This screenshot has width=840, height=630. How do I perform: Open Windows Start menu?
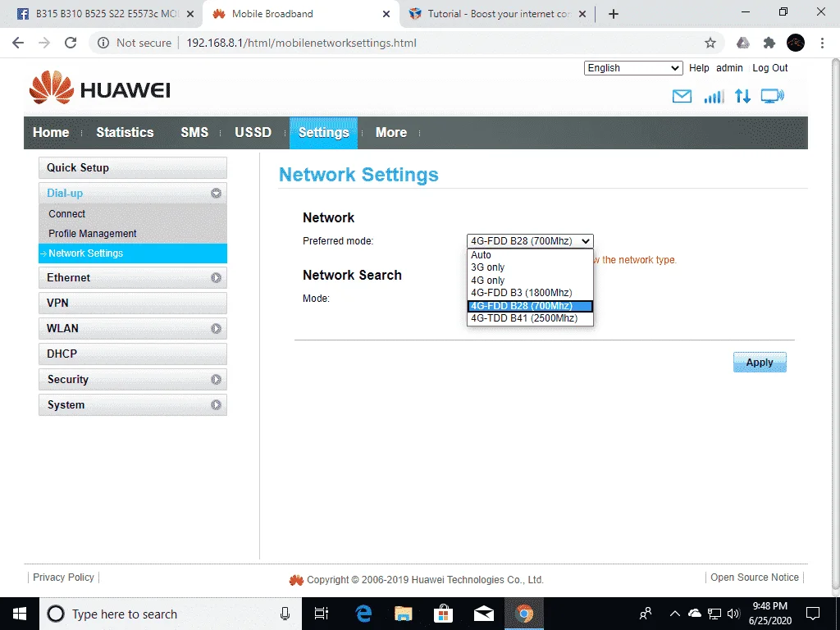tap(20, 614)
